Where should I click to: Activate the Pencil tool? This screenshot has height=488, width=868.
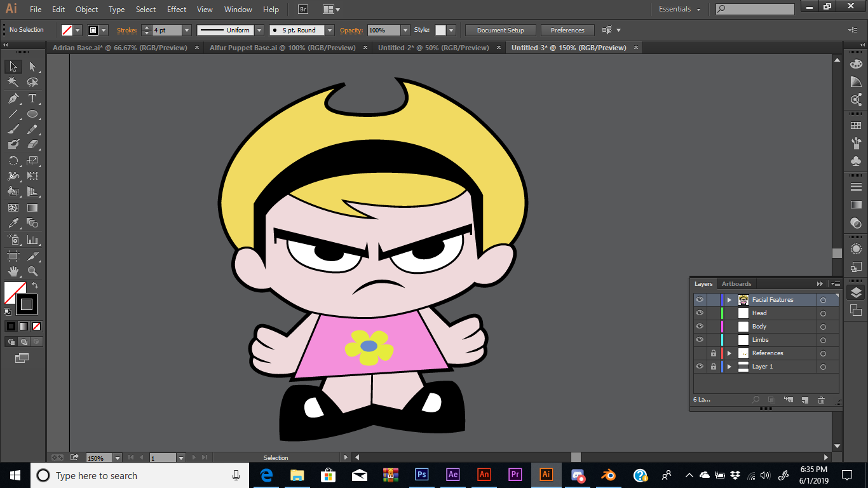32,130
